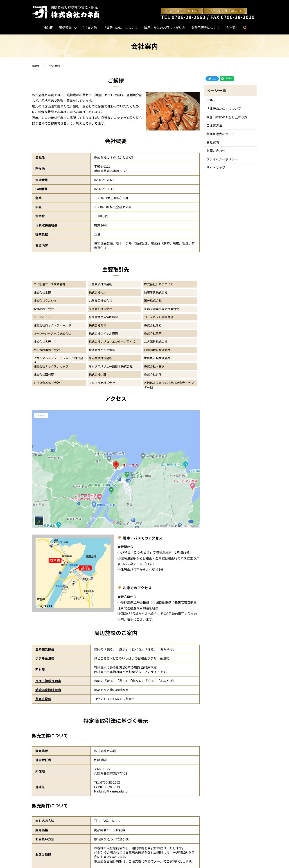Image resolution: width=289 pixels, height=868 pixels.
Task: Click the crab photo in greeting section
Action: 173,111
